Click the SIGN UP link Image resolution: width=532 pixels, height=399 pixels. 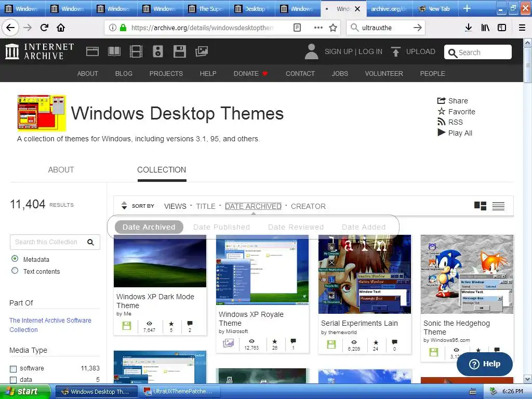(x=339, y=51)
